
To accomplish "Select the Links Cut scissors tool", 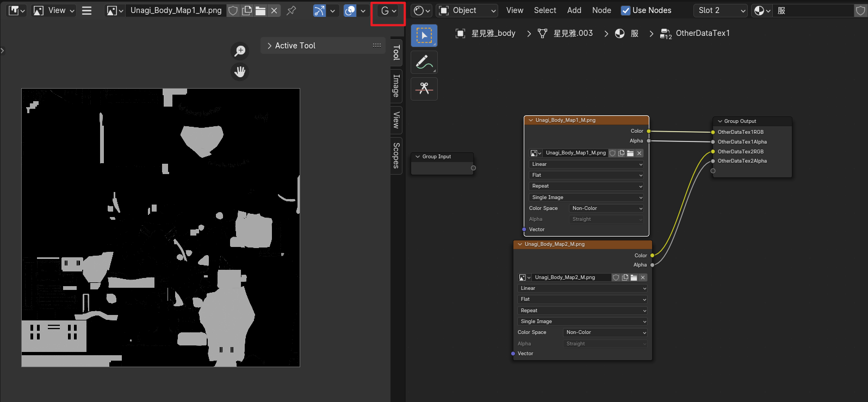I will [424, 89].
